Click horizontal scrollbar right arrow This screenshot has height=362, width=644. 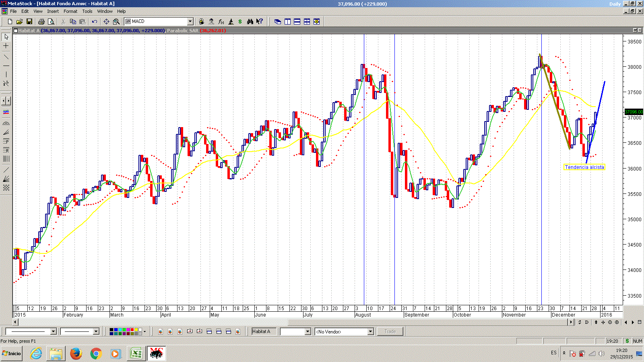tap(571, 322)
